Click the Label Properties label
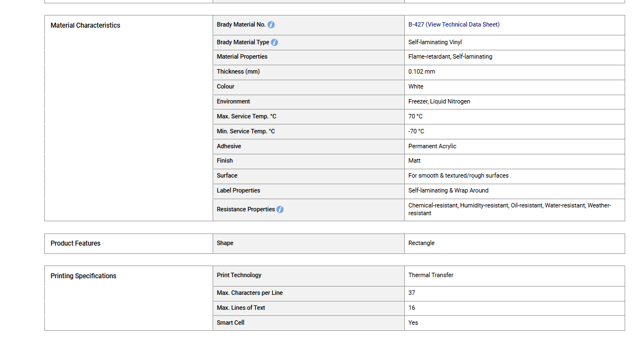 coord(238,190)
